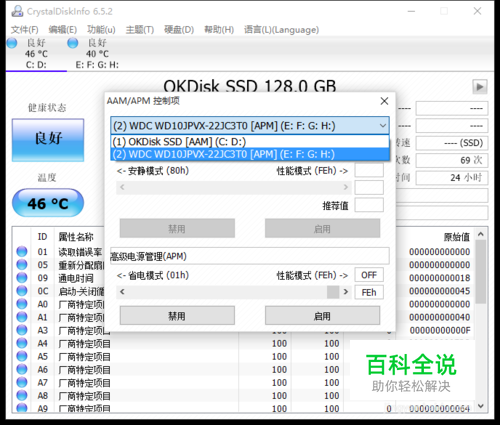The width and height of the screenshot is (500, 425).
Task: Click blue status circle for E: F: G: H: disk
Action: pyautogui.click(x=73, y=43)
